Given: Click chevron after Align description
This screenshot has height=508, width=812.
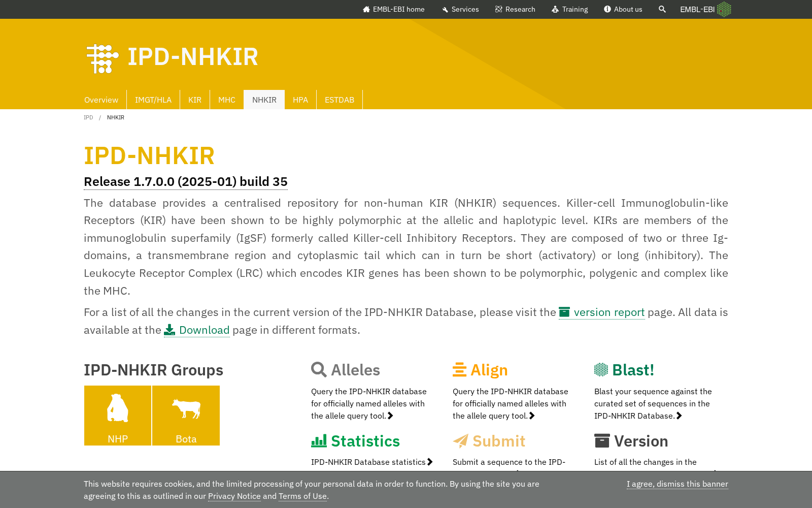Looking at the screenshot, I should 532,416.
